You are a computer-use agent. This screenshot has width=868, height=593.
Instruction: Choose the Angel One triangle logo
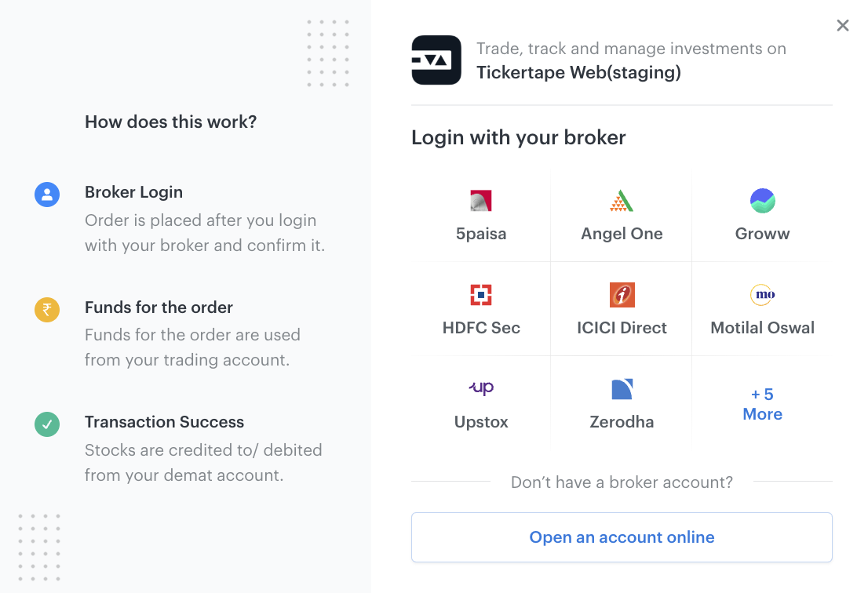[x=621, y=201]
